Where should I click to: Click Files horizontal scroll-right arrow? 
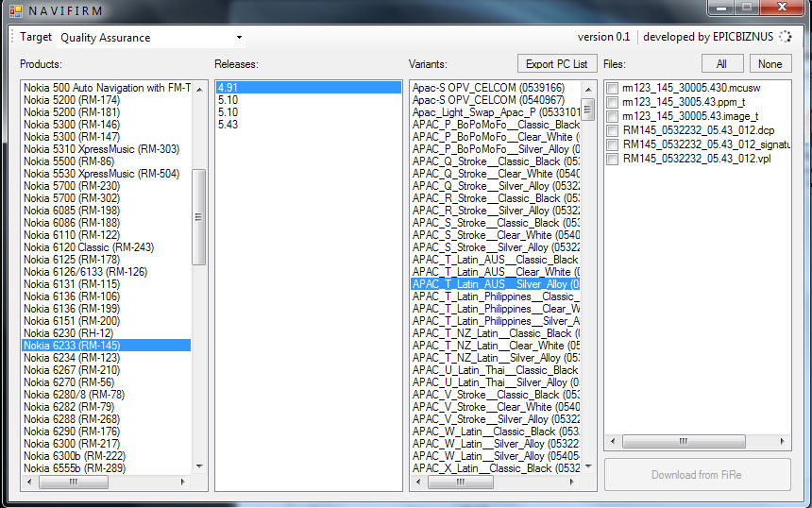[x=782, y=441]
